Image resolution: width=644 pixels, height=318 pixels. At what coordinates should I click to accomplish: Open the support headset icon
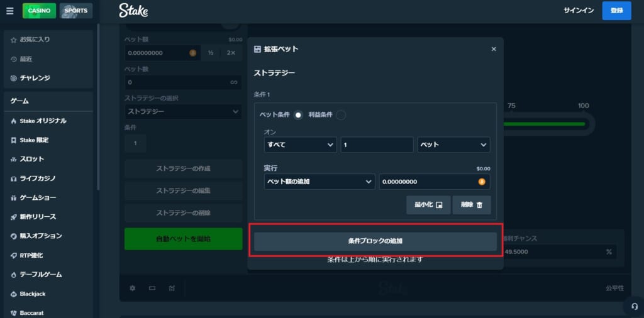coord(635,307)
